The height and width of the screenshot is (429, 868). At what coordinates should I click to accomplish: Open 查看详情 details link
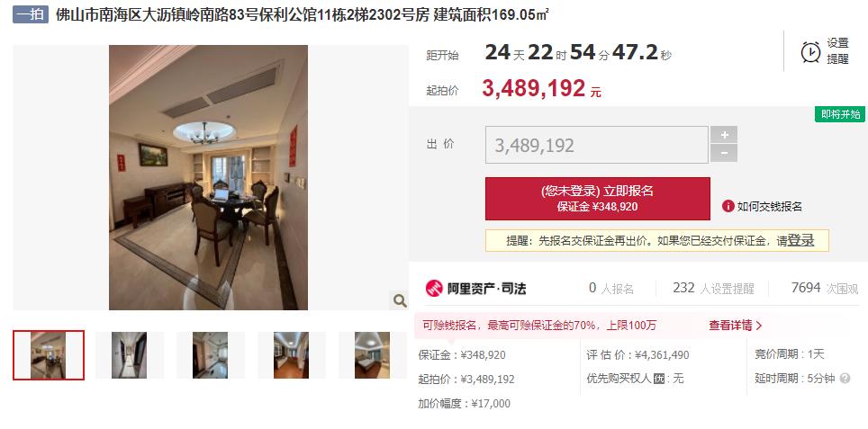point(735,325)
